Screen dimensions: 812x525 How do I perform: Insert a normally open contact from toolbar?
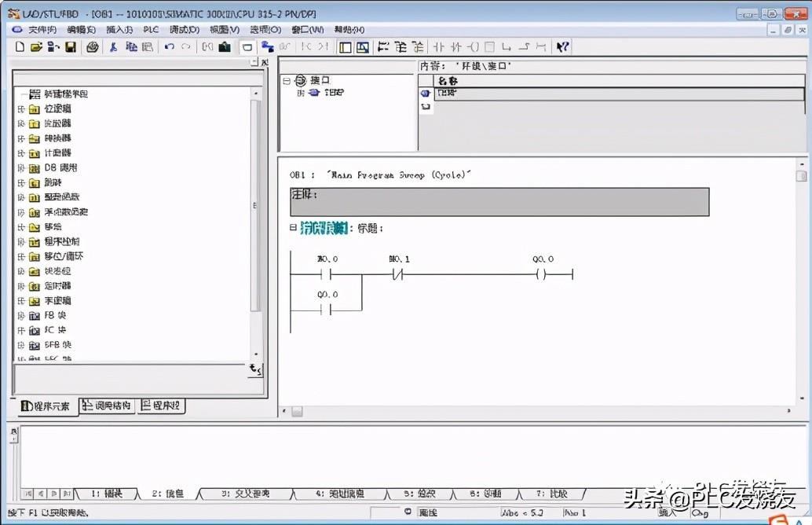439,47
